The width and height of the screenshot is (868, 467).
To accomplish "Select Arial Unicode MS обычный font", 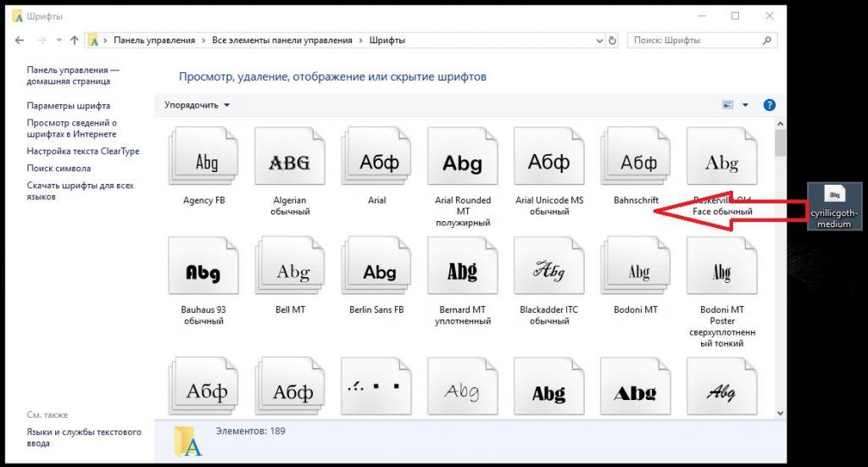I will point(549,157).
